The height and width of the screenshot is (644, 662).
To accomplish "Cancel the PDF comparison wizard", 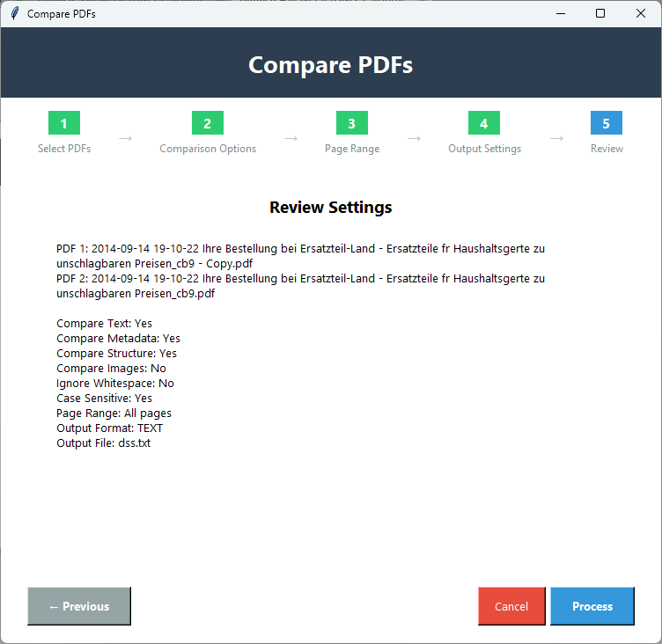I will (x=511, y=606).
